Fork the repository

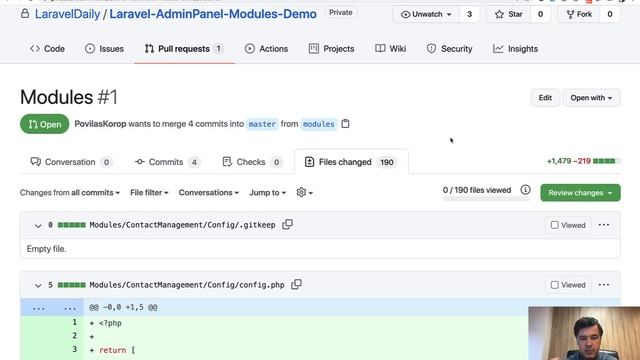coord(579,14)
